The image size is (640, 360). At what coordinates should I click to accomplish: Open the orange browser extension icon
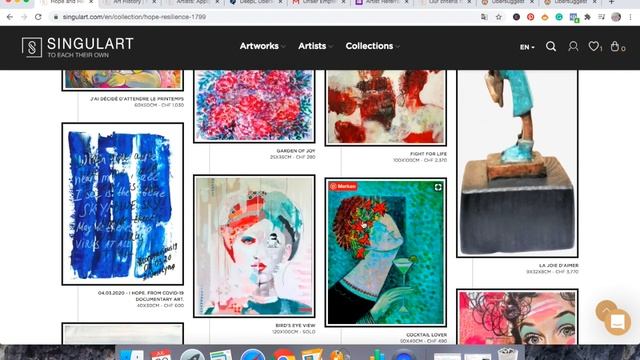pos(545,17)
